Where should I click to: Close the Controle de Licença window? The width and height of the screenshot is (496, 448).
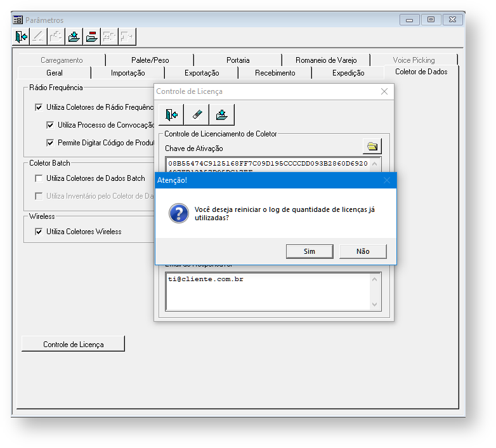pos(384,91)
